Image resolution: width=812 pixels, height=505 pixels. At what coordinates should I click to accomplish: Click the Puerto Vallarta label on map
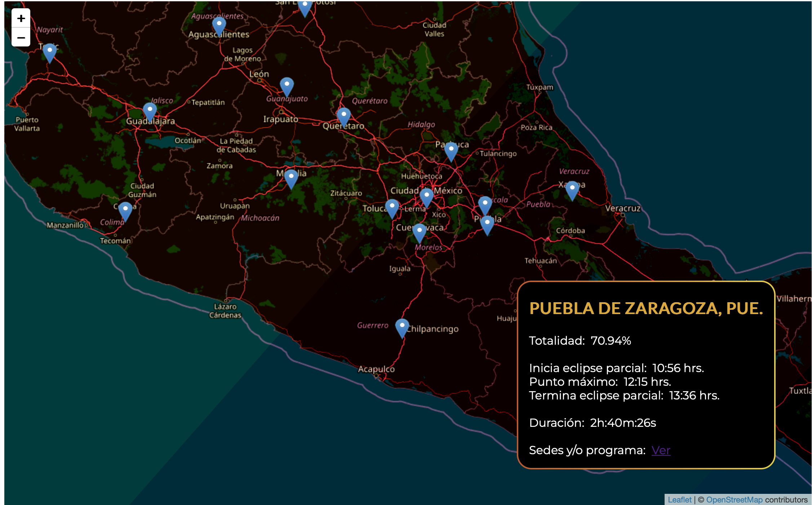[x=27, y=124]
